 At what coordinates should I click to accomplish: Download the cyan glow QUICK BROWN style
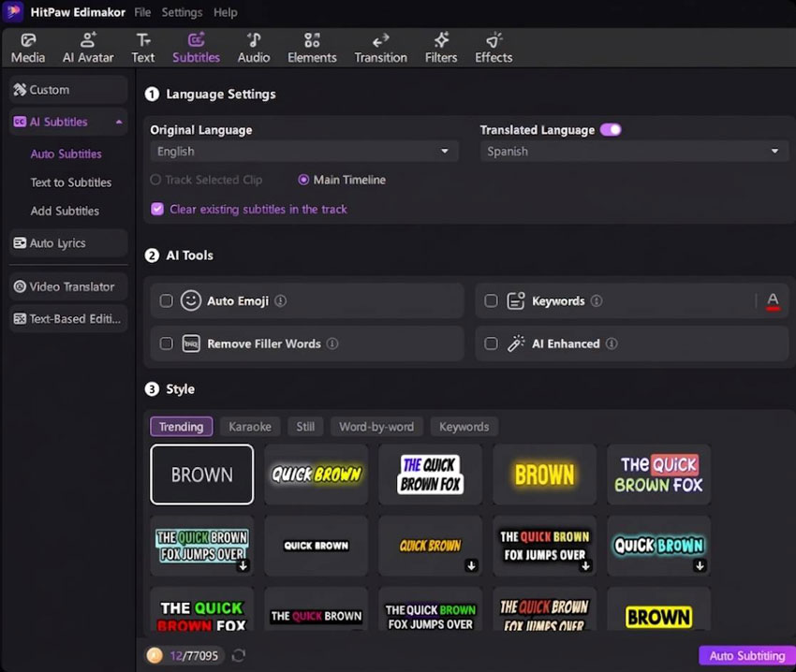(x=700, y=565)
